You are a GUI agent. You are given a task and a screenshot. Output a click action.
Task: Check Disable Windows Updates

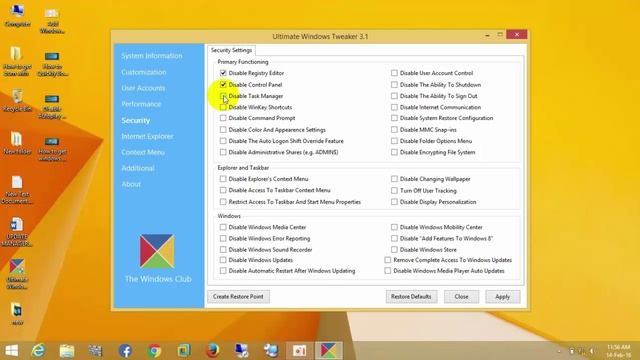(x=223, y=260)
